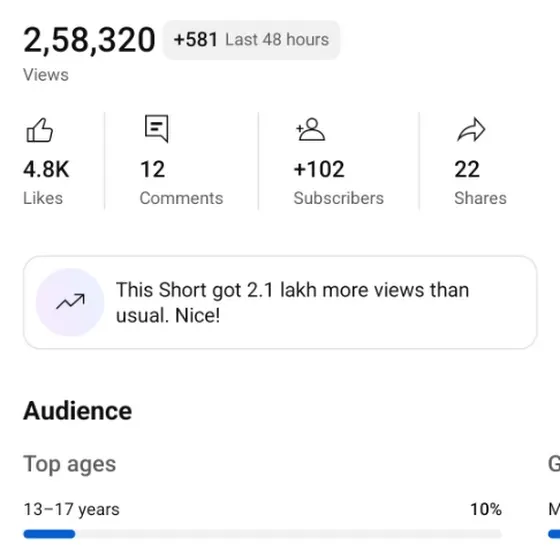Screen dimensions: 560x560
Task: Tap the thumbs-up Likes icon
Action: click(x=40, y=130)
